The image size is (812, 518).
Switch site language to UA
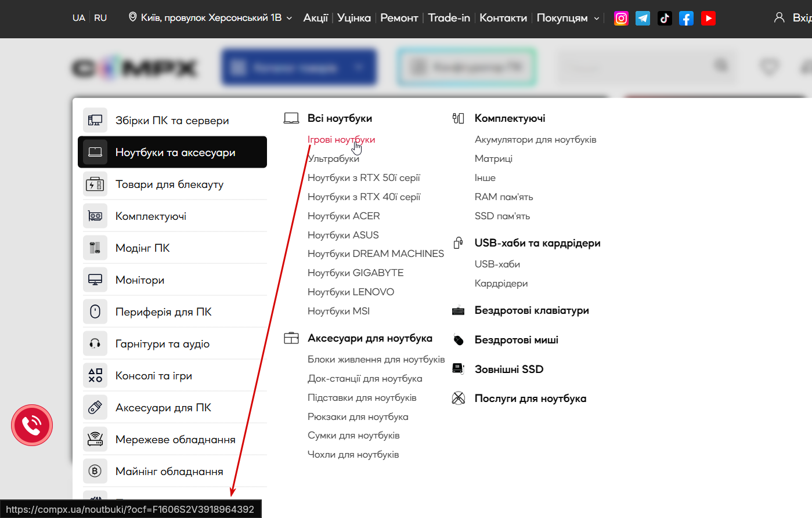pyautogui.click(x=79, y=18)
